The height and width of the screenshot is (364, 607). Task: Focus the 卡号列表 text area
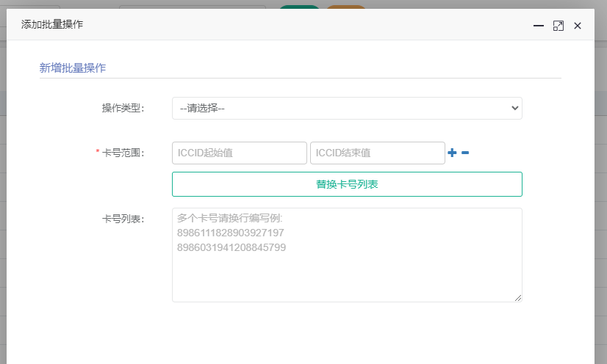pos(347,255)
